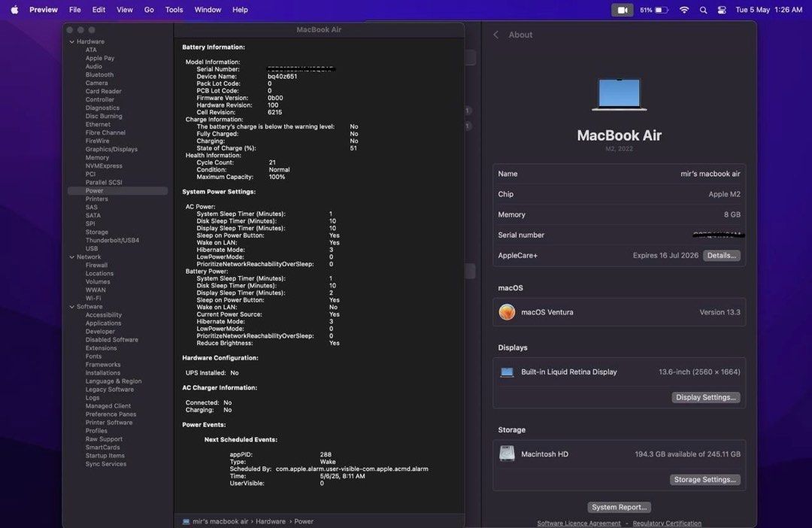
Task: Open the File menu
Action: coord(75,10)
